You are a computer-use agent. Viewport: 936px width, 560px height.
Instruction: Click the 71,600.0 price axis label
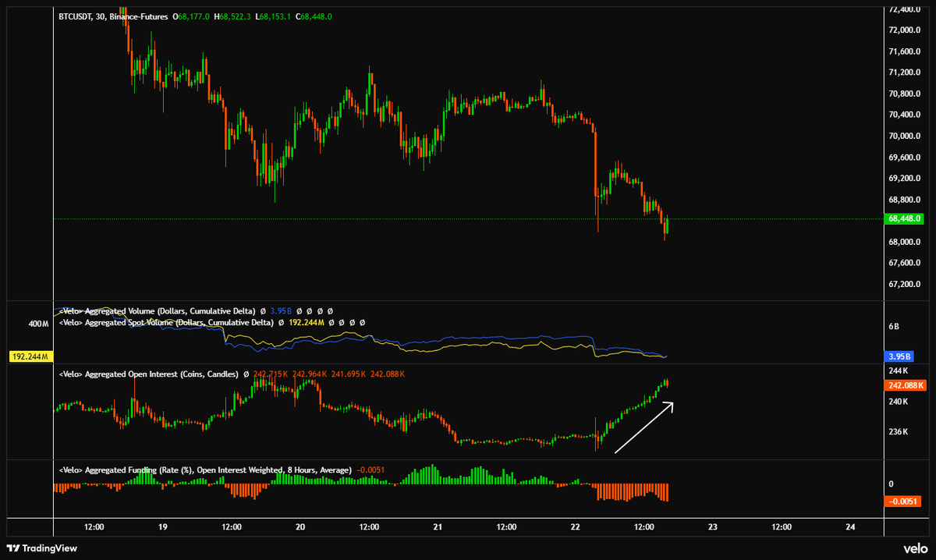click(906, 51)
